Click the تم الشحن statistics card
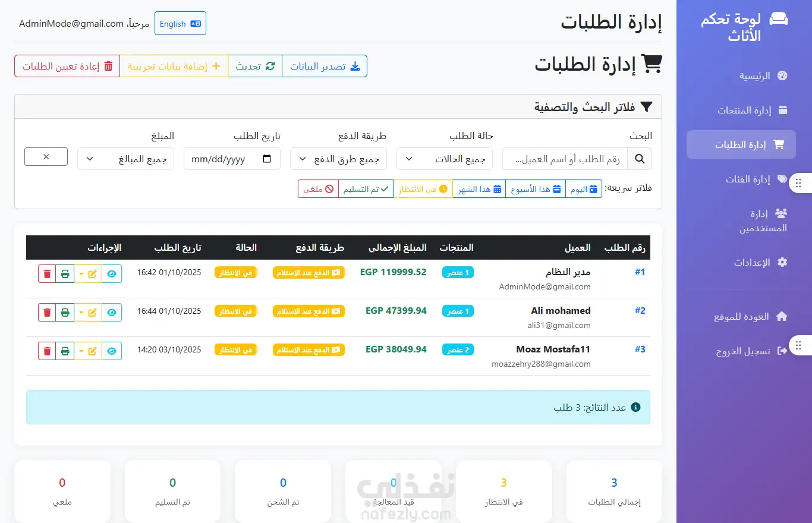This screenshot has height=523, width=812. click(x=283, y=492)
